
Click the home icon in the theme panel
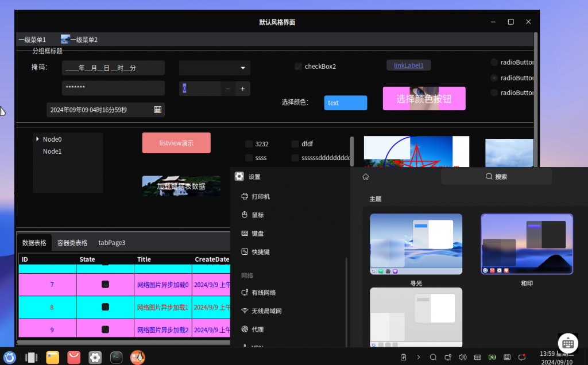365,176
